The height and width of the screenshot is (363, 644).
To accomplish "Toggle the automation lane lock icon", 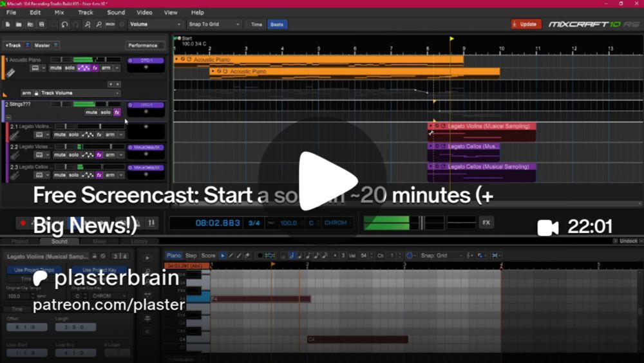I will coord(36,93).
